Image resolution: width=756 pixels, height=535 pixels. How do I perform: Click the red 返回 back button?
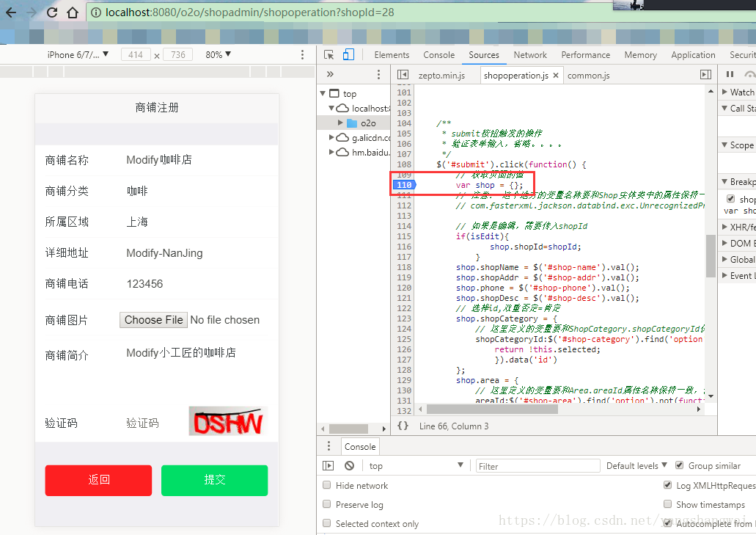click(98, 480)
